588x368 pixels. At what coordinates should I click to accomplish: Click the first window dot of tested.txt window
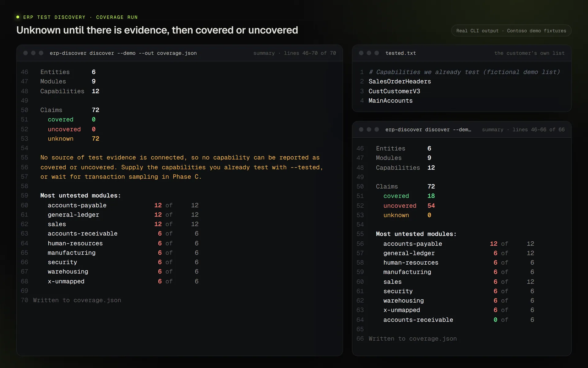361,53
